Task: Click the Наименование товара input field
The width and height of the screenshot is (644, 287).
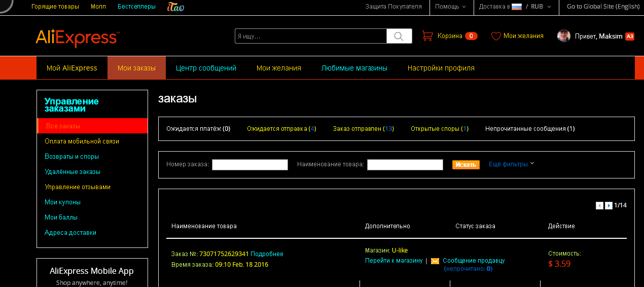Action: point(405,165)
